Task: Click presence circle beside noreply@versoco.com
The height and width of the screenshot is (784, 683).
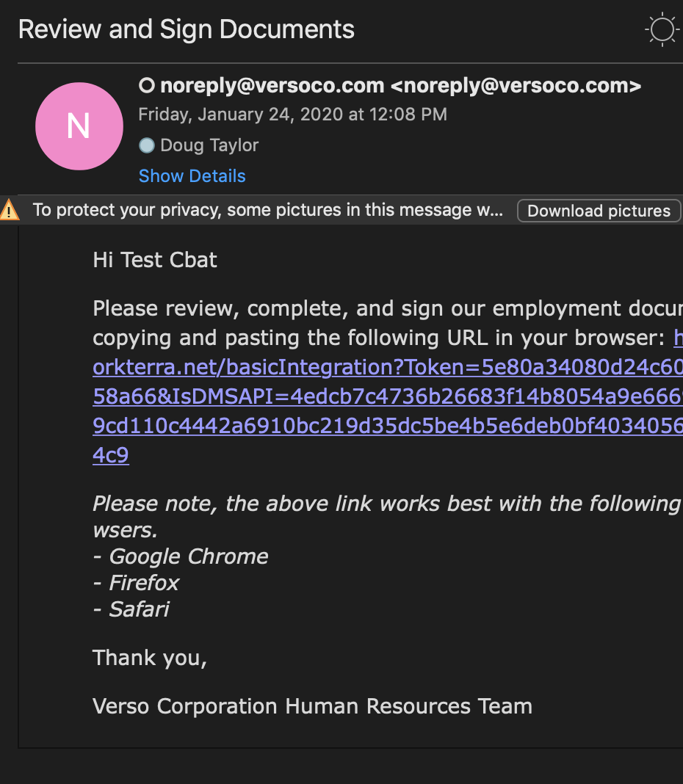Action: tap(147, 86)
